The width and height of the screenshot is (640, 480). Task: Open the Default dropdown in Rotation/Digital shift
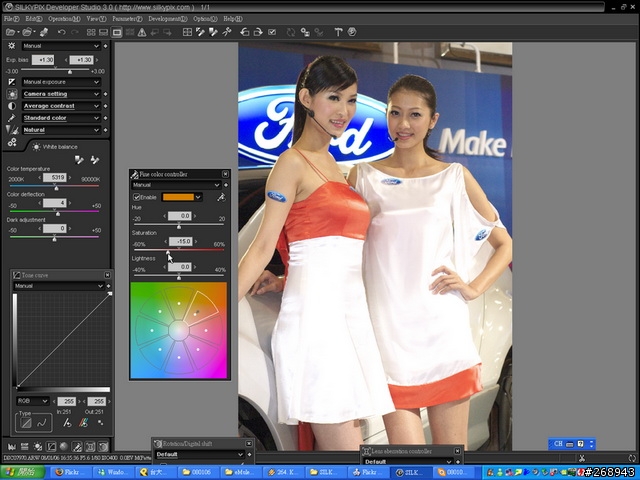tap(200, 454)
